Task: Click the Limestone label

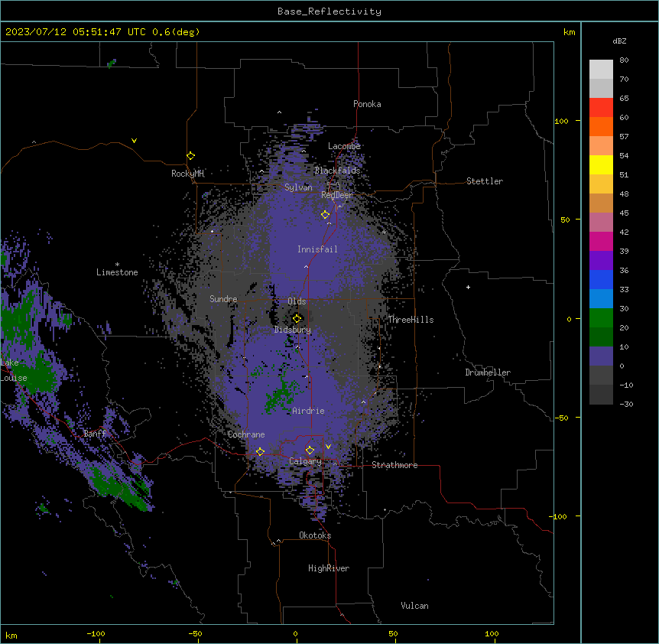Action: click(117, 272)
